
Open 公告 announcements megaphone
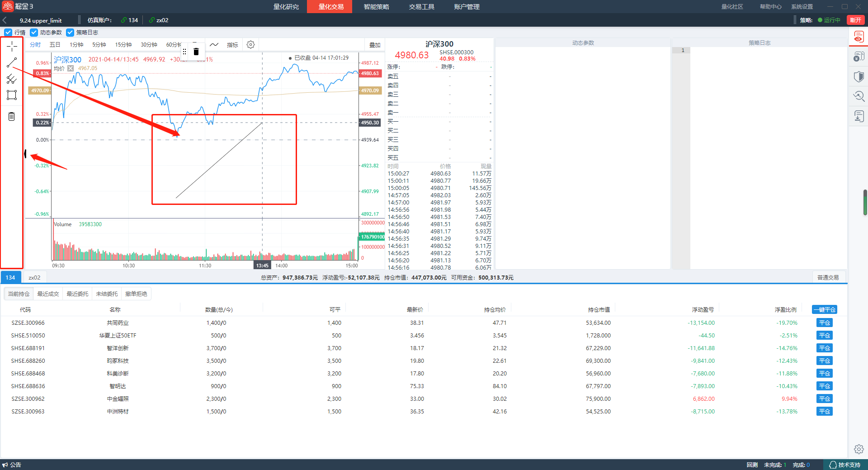pos(12,465)
